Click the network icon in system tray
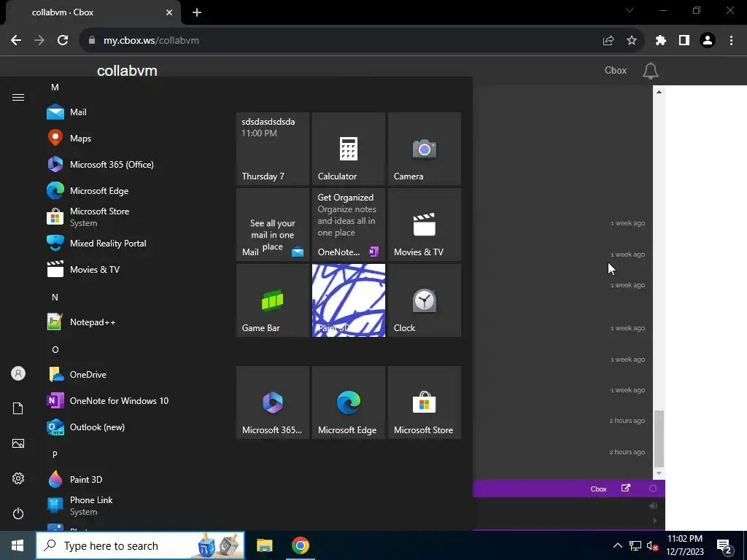This screenshot has width=747, height=560. pyautogui.click(x=635, y=545)
